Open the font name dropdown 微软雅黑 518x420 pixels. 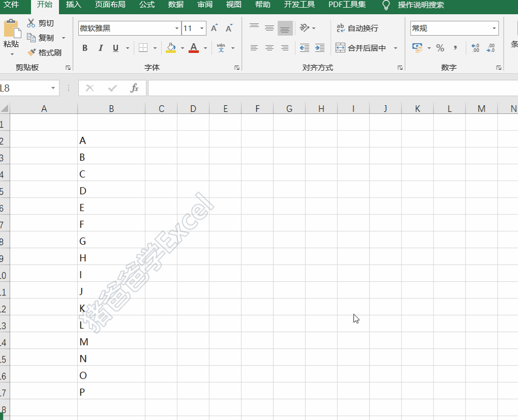(x=177, y=28)
